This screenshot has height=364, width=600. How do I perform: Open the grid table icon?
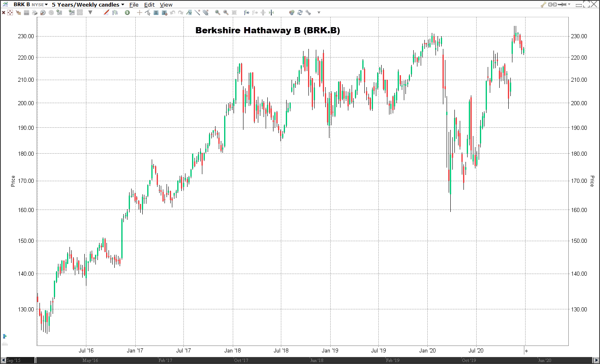coord(26,13)
